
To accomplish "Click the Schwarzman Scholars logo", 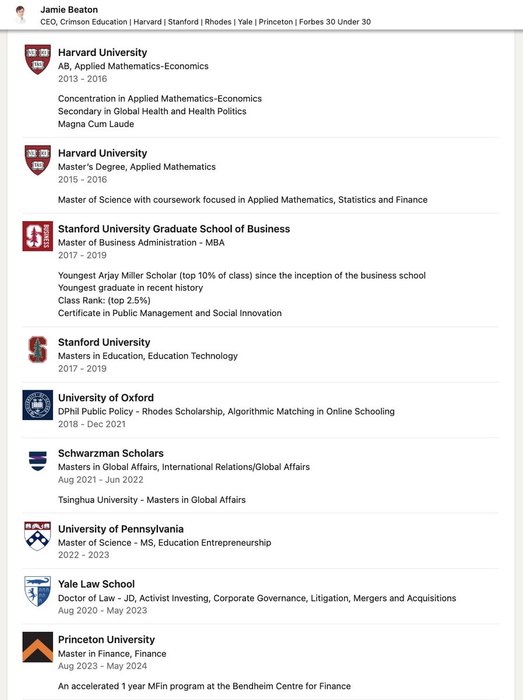I will (37, 461).
